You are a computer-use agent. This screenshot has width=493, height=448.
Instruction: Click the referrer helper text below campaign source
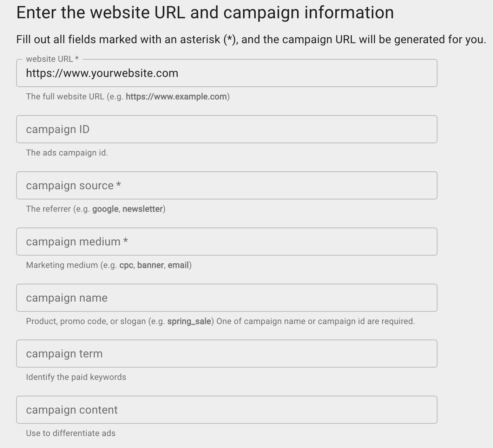click(x=96, y=209)
